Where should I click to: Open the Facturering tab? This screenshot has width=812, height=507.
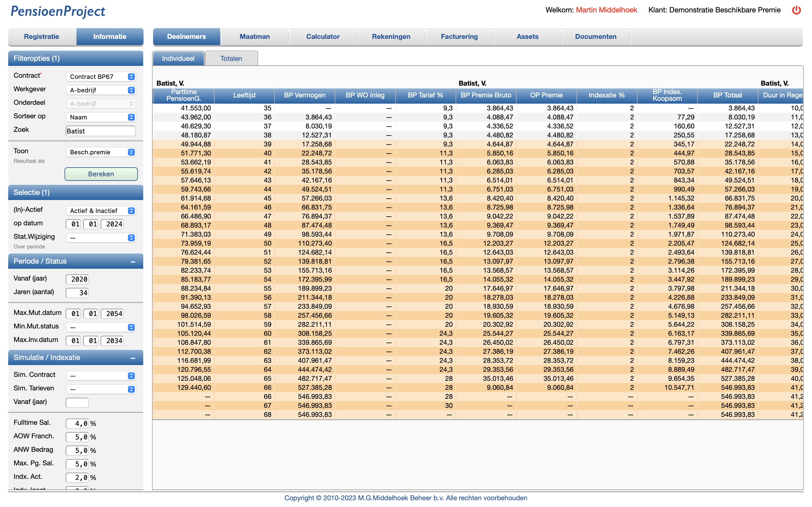(x=459, y=37)
